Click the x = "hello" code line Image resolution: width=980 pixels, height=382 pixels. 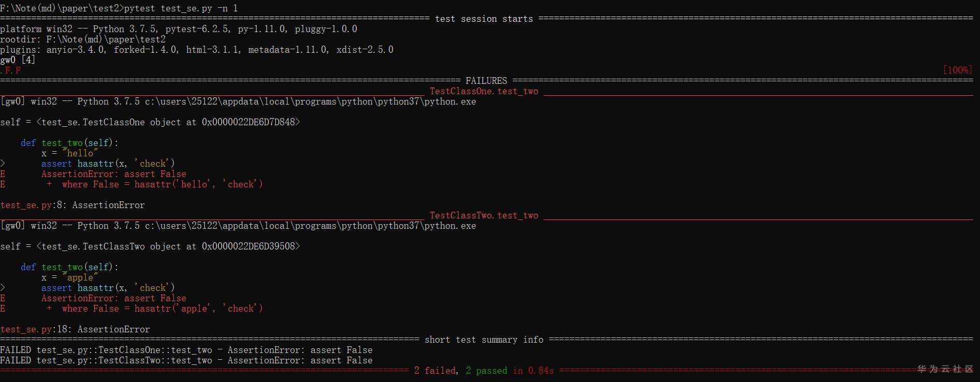pyautogui.click(x=69, y=153)
